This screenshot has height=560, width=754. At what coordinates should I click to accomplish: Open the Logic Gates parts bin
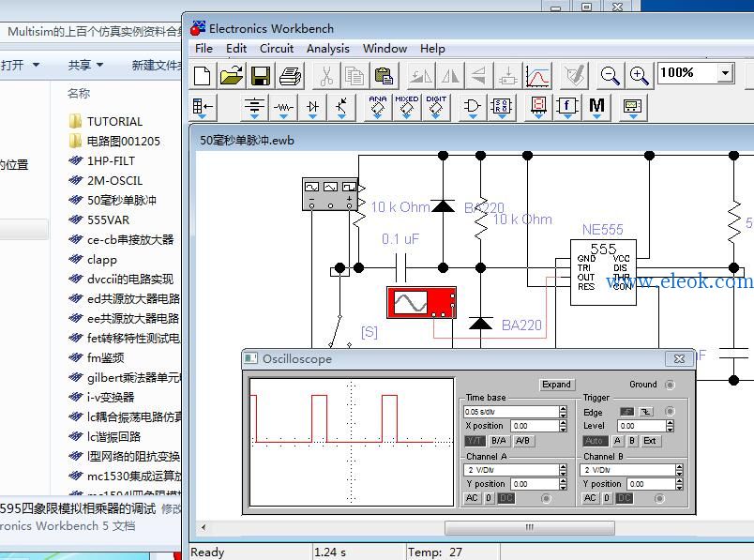click(x=472, y=107)
